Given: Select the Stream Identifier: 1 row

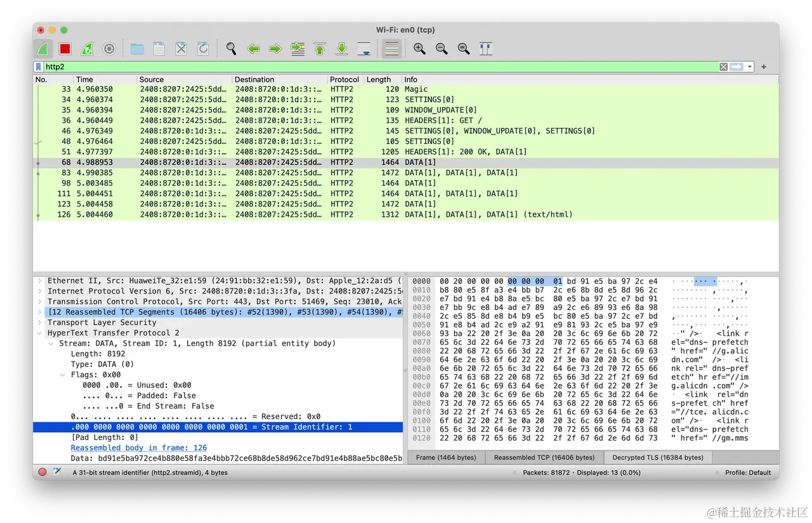Looking at the screenshot, I should [218, 427].
